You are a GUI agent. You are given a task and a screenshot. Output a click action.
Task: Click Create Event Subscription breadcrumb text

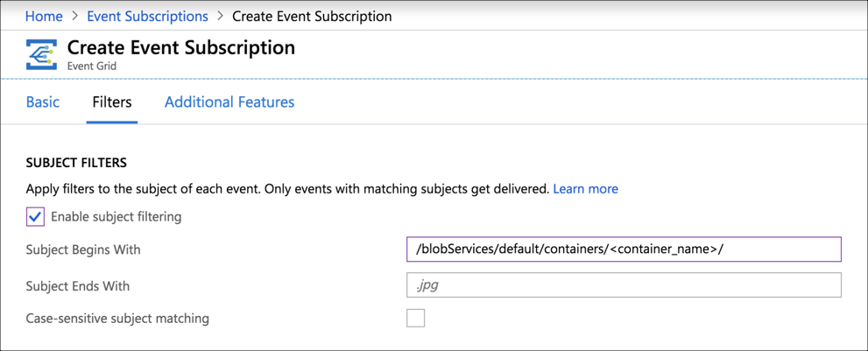312,16
